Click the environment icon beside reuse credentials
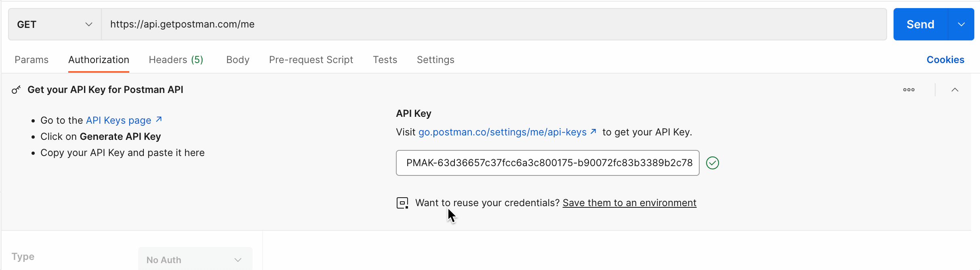 coord(402,203)
